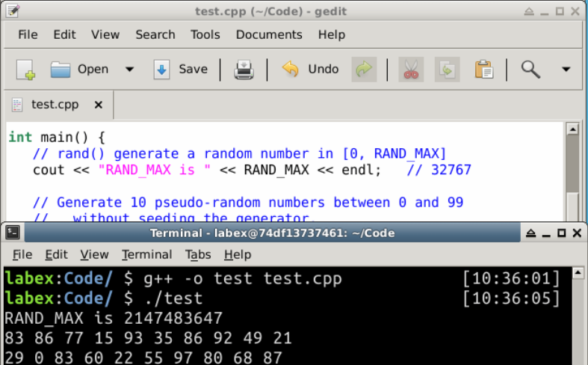The width and height of the screenshot is (588, 365).
Task: Close the test.cpp tab
Action: click(99, 105)
